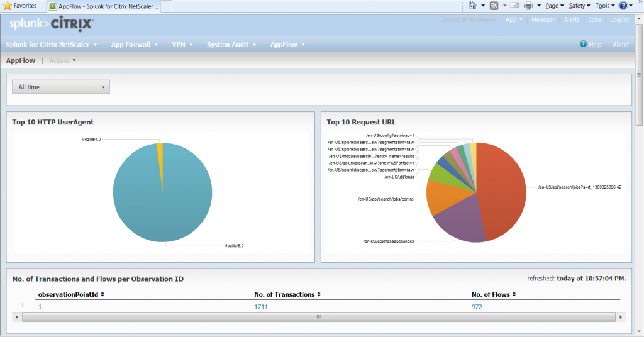Open the browser Safety menu
644x337 pixels.
pos(579,6)
